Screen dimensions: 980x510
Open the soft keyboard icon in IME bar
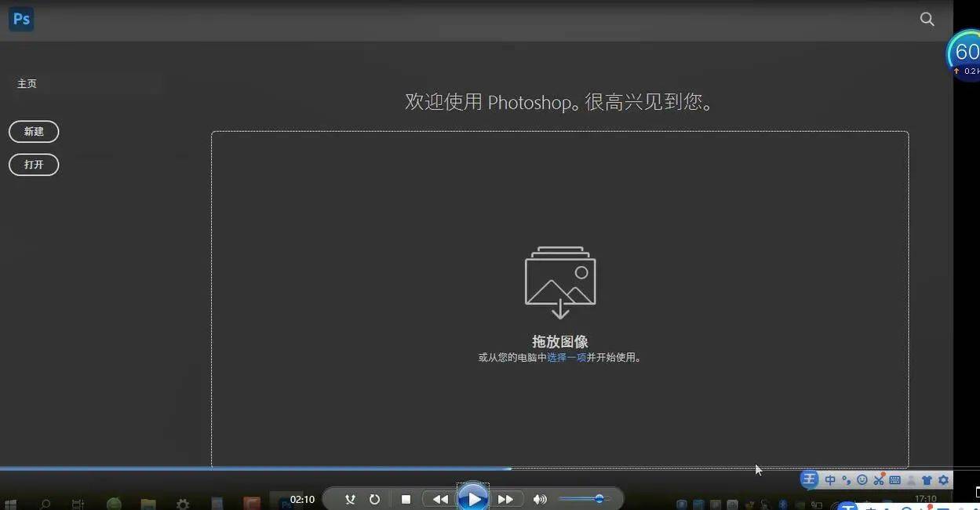[895, 480]
